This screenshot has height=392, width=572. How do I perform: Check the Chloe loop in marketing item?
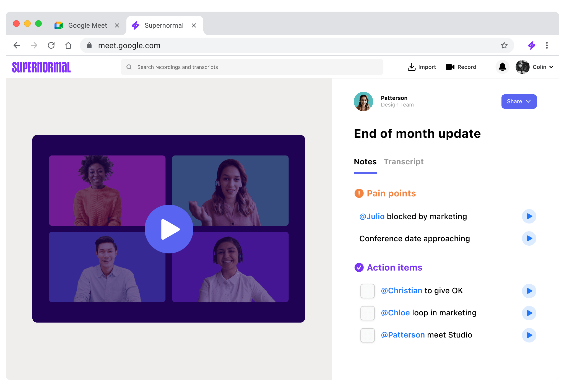[367, 313]
